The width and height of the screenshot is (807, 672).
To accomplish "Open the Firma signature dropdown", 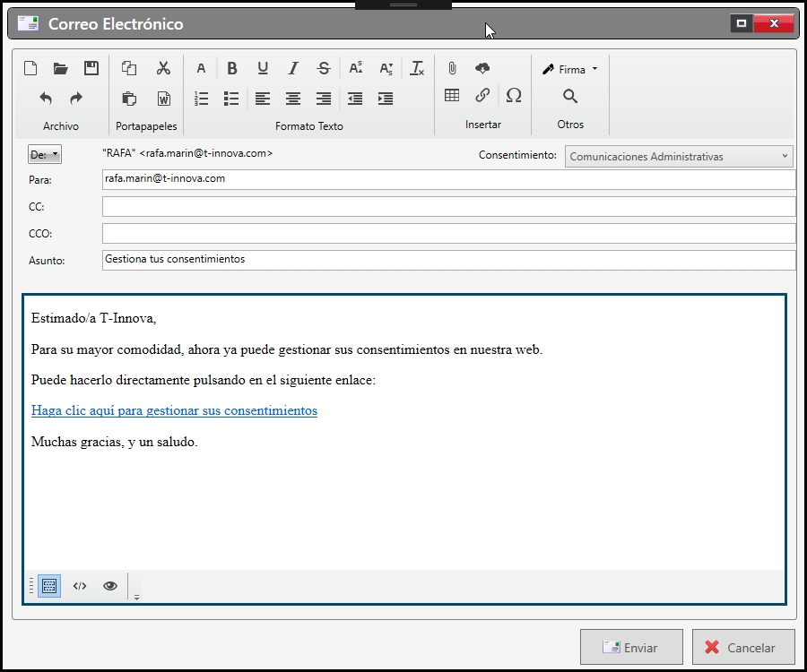I will (x=570, y=69).
